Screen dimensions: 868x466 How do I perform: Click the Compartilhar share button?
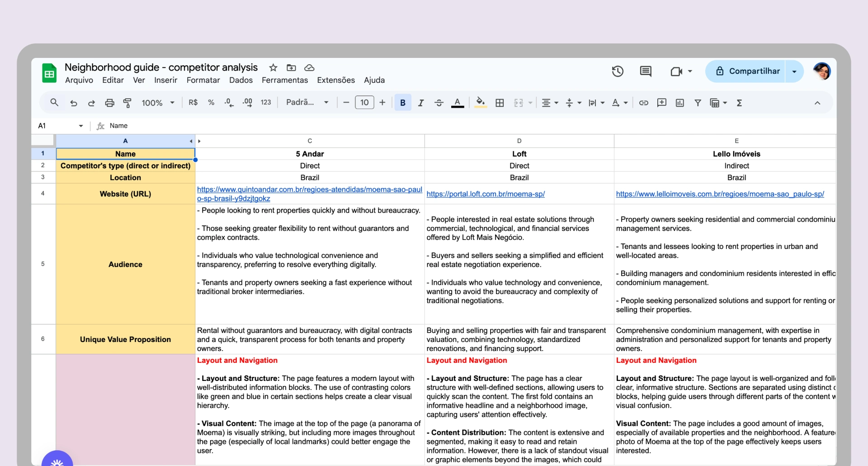(745, 71)
